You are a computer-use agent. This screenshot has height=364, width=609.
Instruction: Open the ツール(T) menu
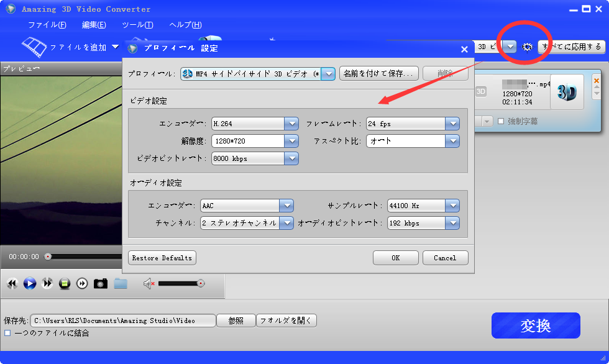pyautogui.click(x=137, y=25)
